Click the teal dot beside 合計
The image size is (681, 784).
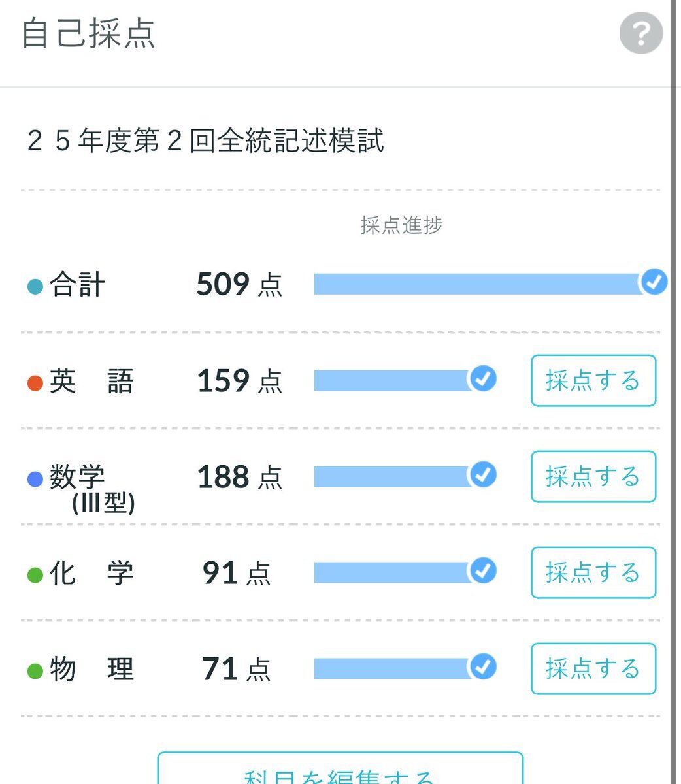pyautogui.click(x=35, y=287)
